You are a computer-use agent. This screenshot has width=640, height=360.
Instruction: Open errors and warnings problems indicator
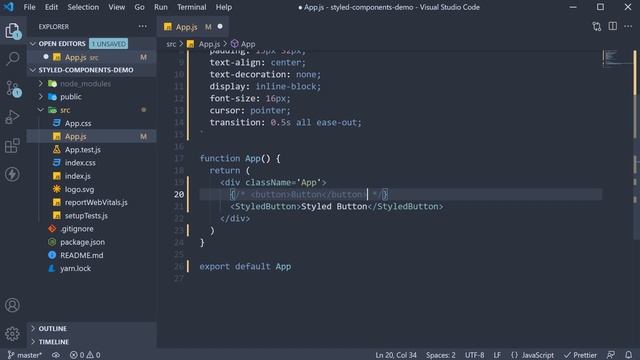point(85,355)
